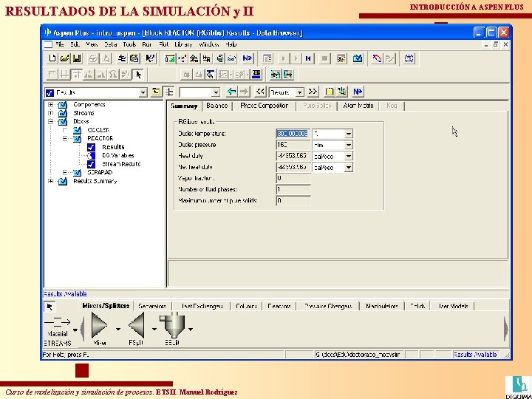Expand the Components tree node
This screenshot has height=399, width=532.
50,104
